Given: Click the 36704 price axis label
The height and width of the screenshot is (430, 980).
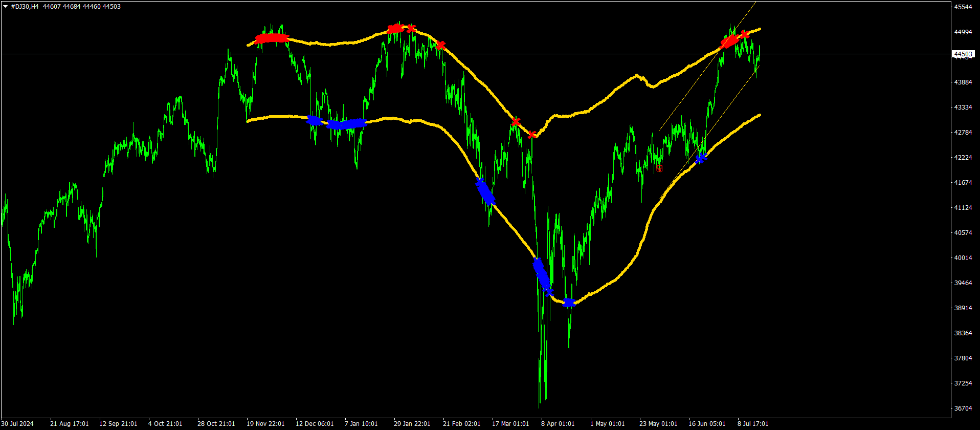Looking at the screenshot, I should click(x=963, y=408).
